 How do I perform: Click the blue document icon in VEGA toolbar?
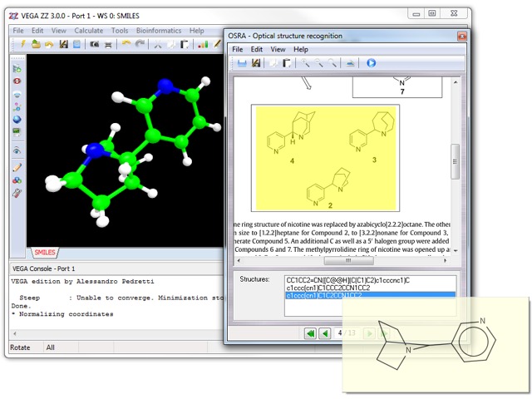pyautogui.click(x=77, y=44)
